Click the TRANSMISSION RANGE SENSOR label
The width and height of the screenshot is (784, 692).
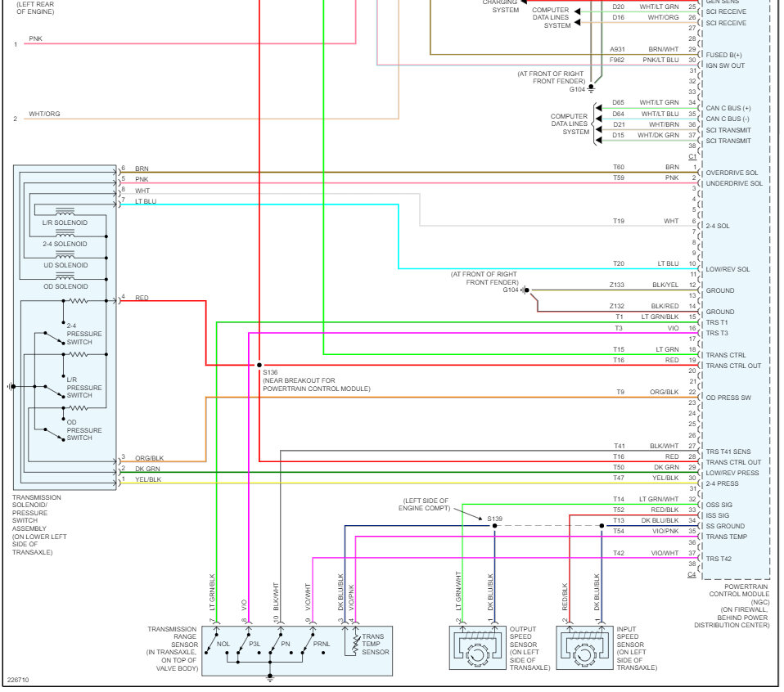coord(172,649)
